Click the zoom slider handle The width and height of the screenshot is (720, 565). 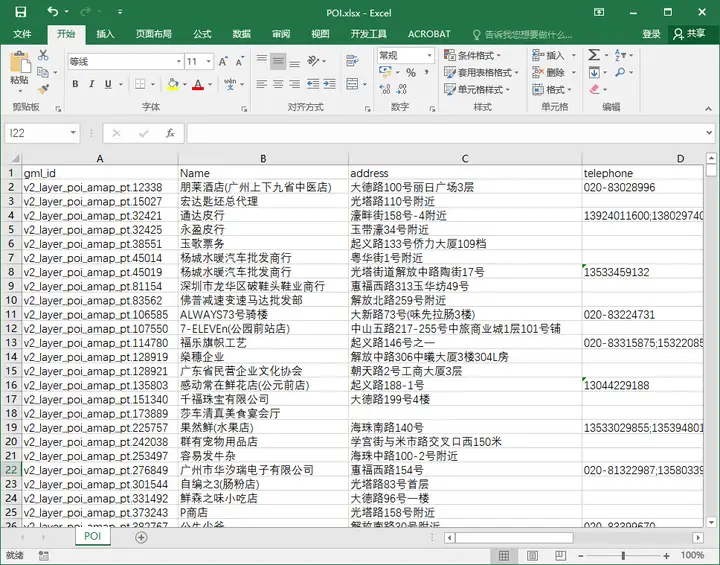pyautogui.click(x=623, y=556)
